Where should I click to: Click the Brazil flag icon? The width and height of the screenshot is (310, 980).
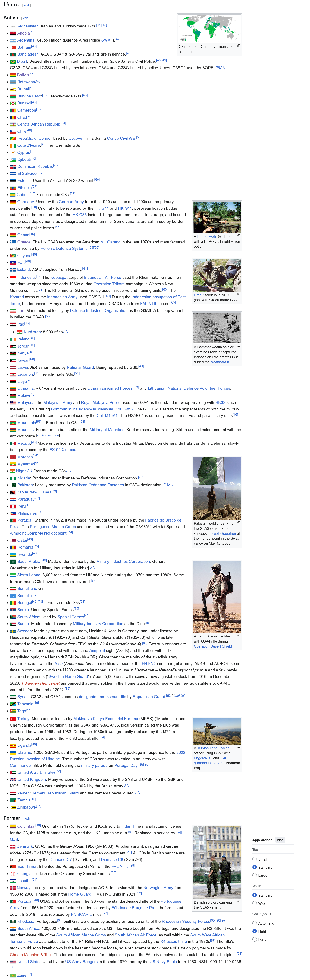click(x=13, y=62)
